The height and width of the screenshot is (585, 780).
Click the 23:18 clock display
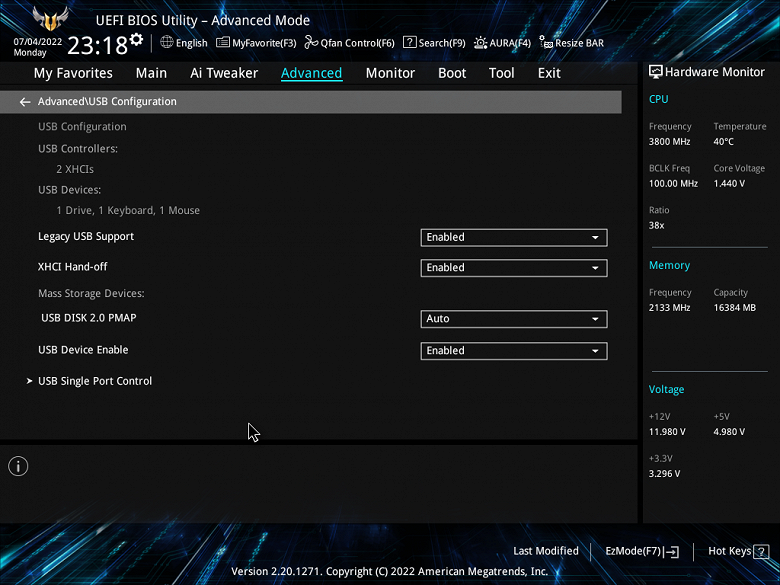click(x=98, y=46)
